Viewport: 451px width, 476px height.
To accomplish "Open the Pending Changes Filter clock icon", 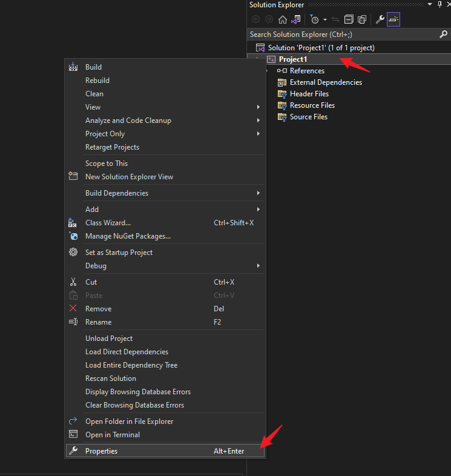I will tap(314, 20).
